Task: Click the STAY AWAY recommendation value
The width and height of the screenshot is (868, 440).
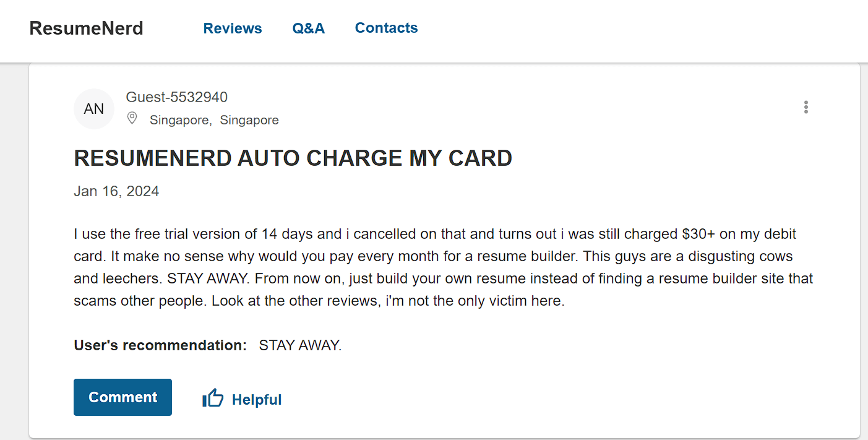Action: [x=300, y=345]
